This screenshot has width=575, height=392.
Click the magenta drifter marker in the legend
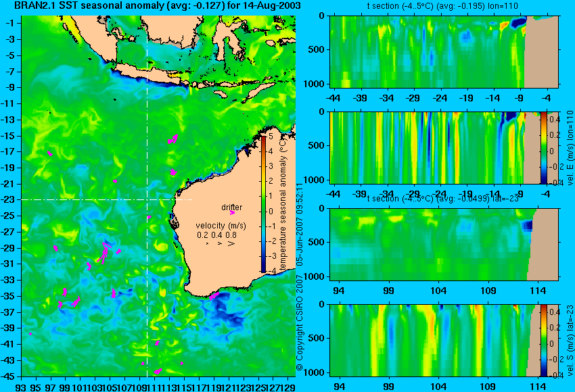tap(232, 212)
